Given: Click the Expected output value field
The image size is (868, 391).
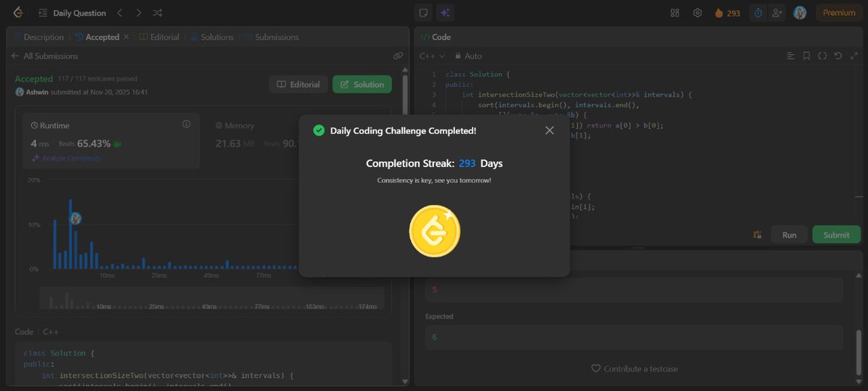Looking at the screenshot, I should click(x=634, y=337).
